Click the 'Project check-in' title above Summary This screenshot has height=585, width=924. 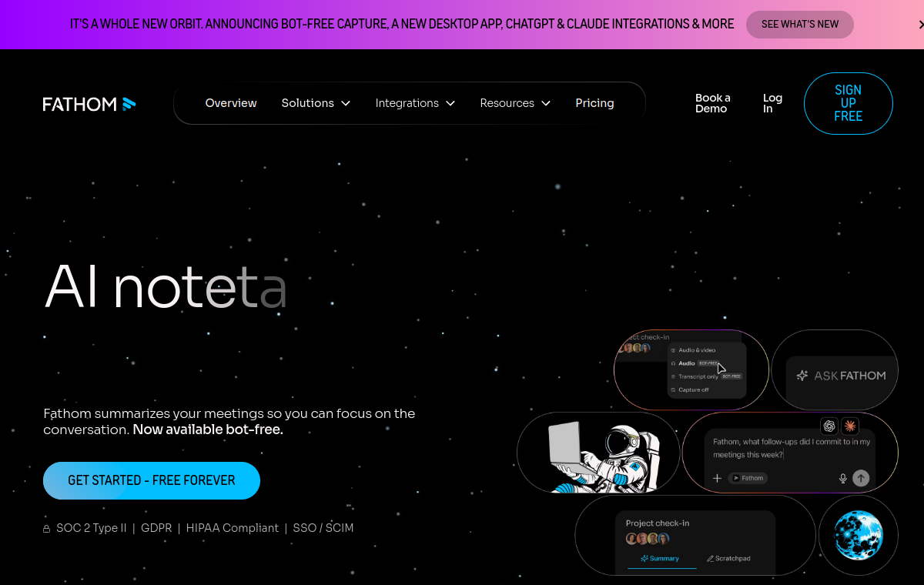[658, 523]
